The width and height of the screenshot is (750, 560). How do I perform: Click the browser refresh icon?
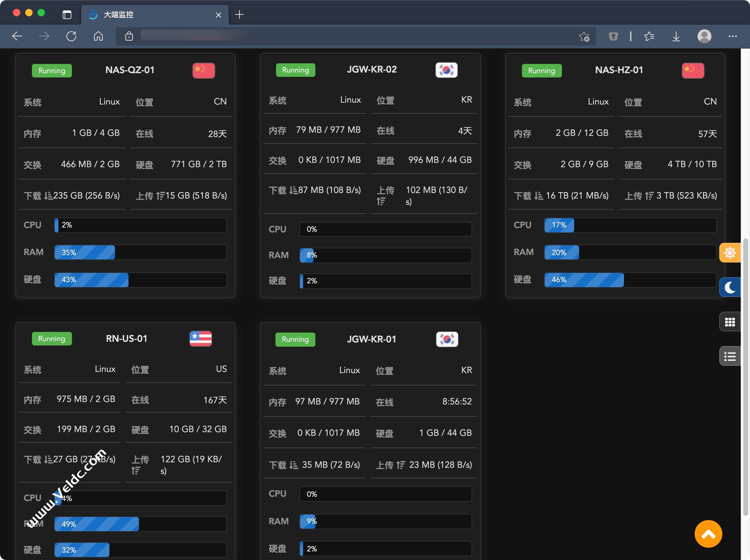coord(71,36)
